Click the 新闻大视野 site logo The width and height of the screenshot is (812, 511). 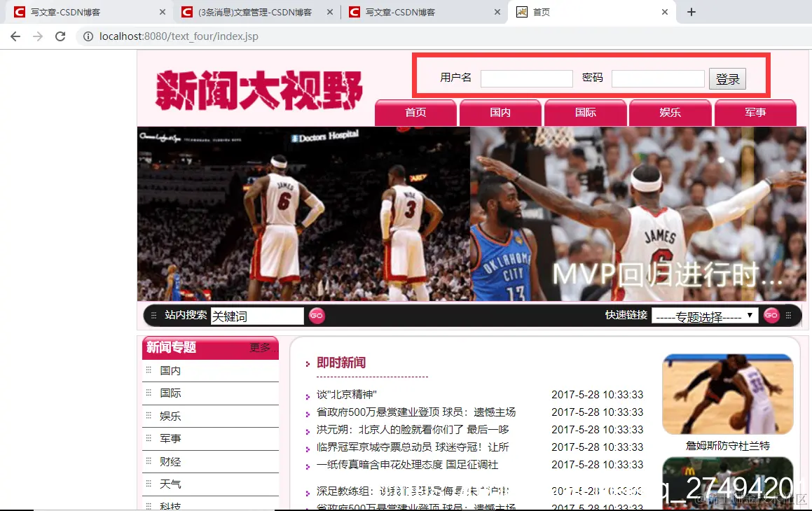pos(259,90)
